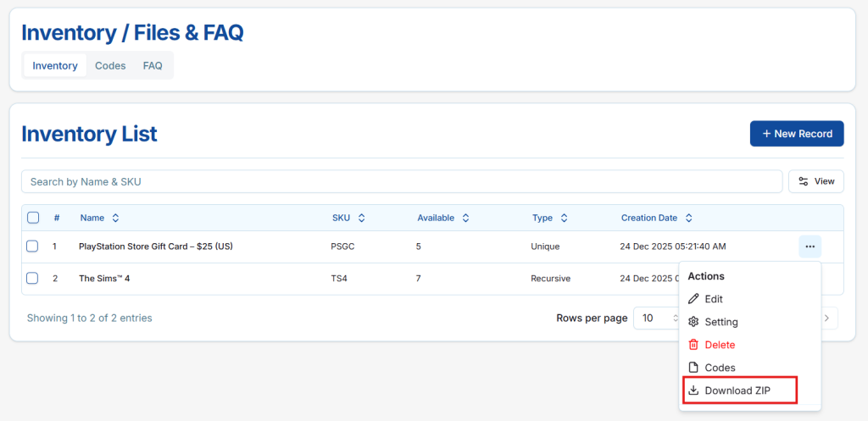868x421 pixels.
Task: Sort by Creation Date using its arrows
Action: point(689,218)
